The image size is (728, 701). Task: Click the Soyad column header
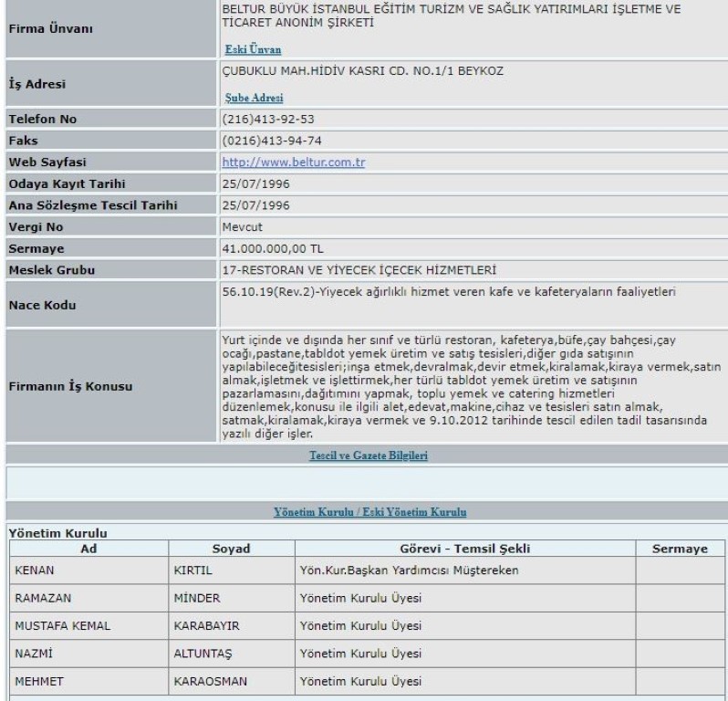pos(231,548)
